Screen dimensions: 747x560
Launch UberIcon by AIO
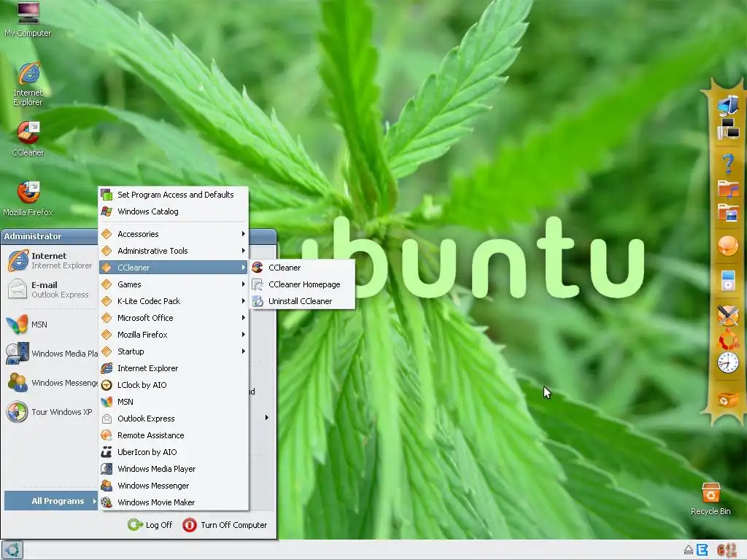(174, 452)
